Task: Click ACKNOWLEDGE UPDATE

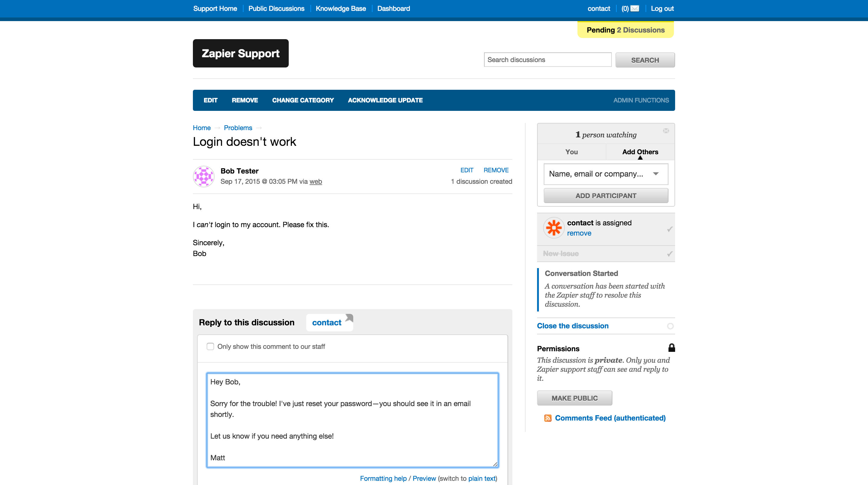Action: 385,100
